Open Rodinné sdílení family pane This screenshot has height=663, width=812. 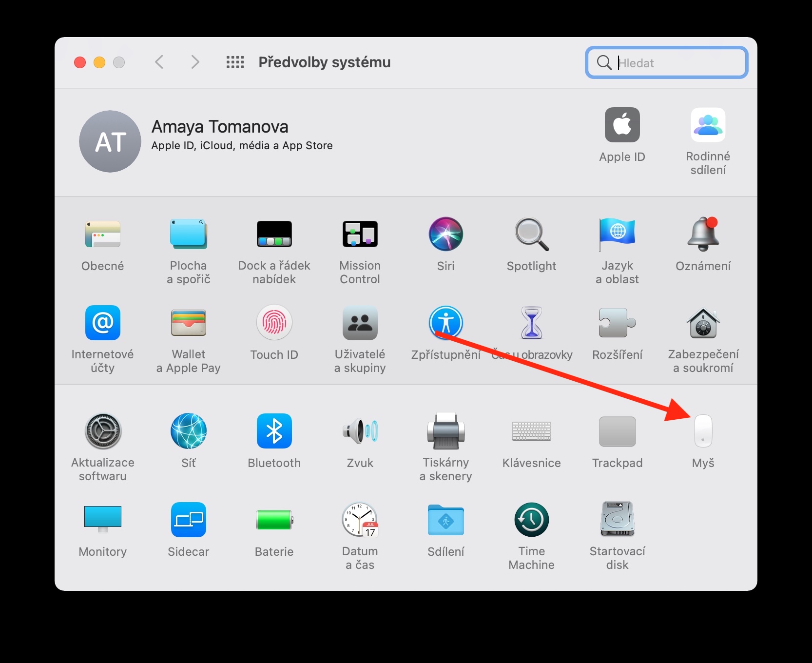click(x=708, y=125)
